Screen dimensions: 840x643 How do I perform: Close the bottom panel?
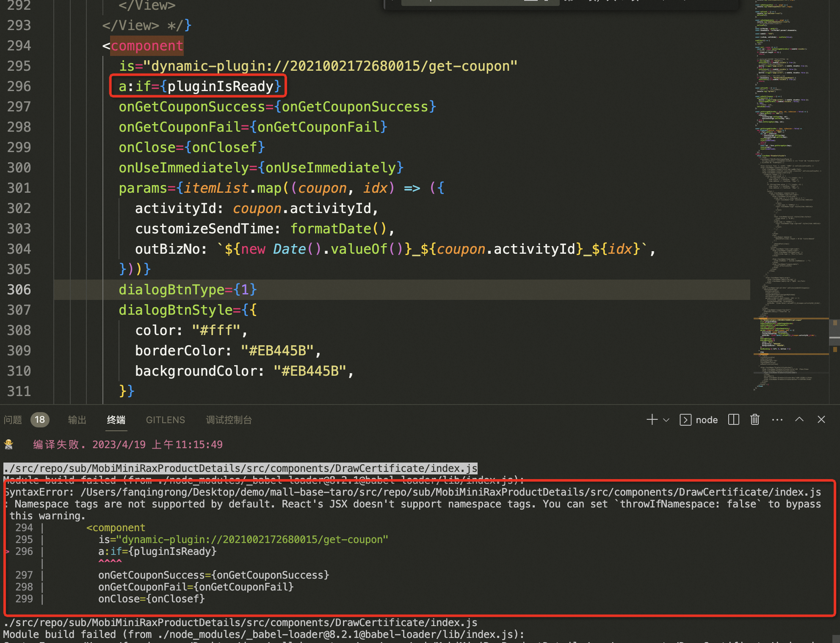click(x=821, y=419)
